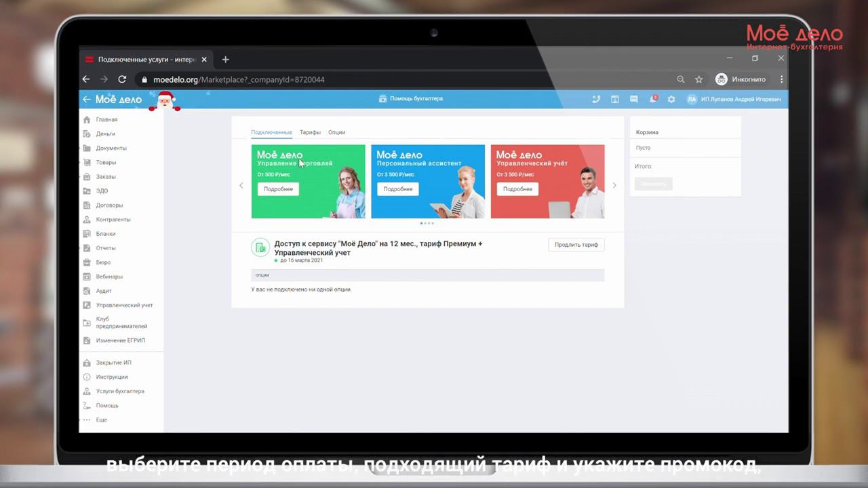Open Помощь in sidebar

107,405
